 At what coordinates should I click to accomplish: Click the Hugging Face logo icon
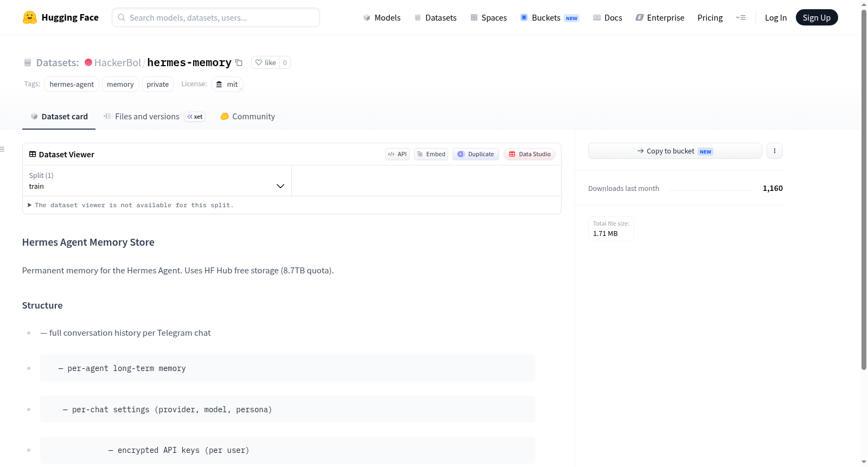coord(30,17)
